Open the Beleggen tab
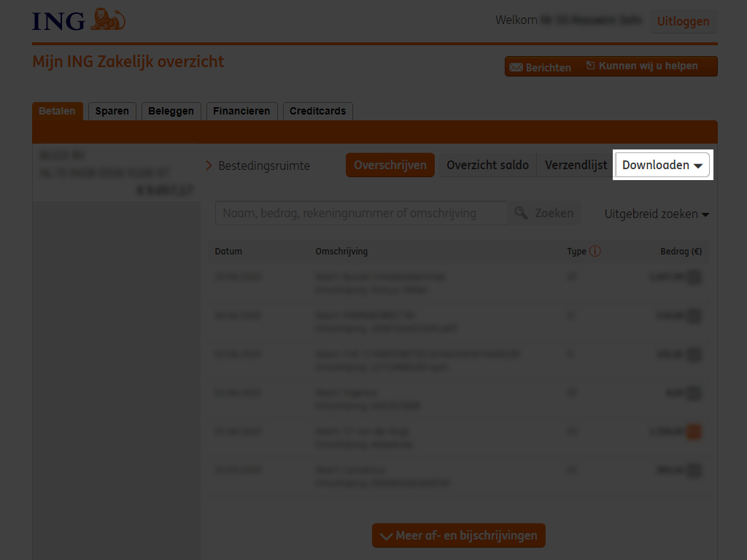This screenshot has height=560, width=747. point(171,111)
